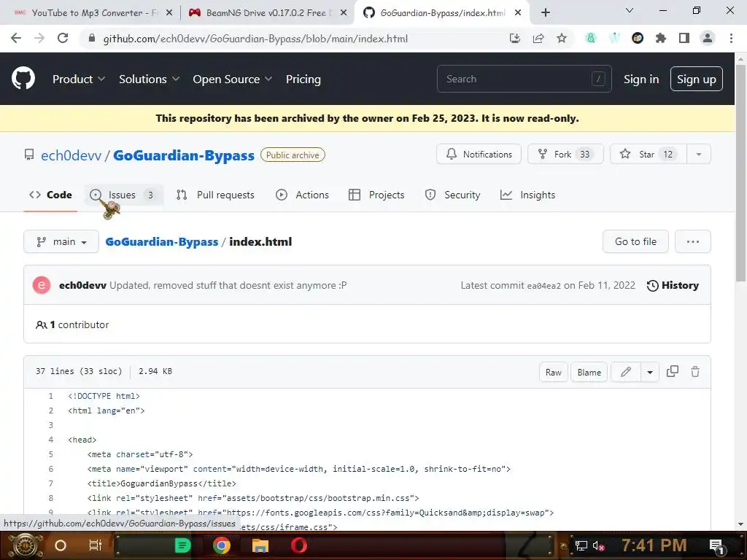Viewport: 747px width, 560px height.
Task: Click the Go to file button
Action: click(x=635, y=242)
